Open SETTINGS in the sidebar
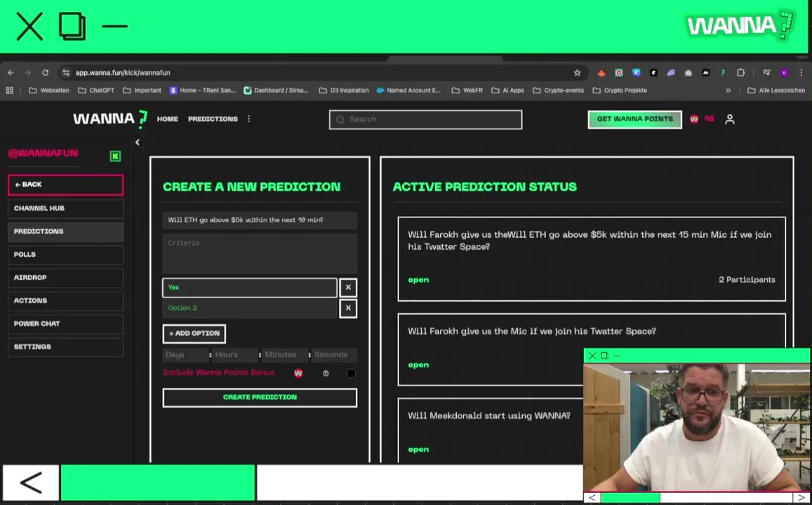The width and height of the screenshot is (812, 505). coord(66,346)
